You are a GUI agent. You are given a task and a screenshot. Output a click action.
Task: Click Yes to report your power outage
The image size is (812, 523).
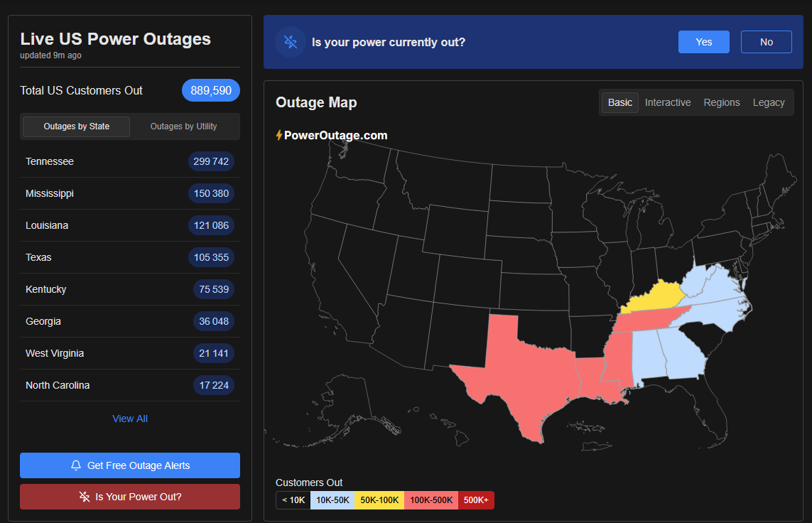(x=703, y=42)
